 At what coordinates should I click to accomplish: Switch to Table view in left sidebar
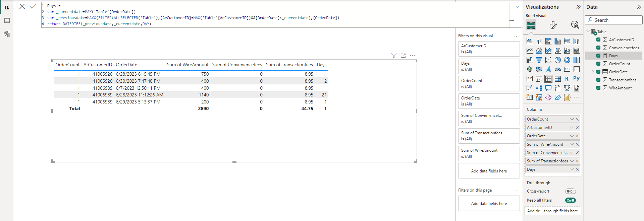(x=7, y=20)
